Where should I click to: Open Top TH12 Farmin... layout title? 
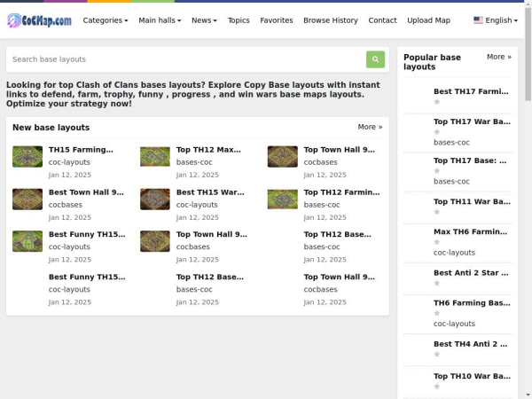pyautogui.click(x=342, y=192)
